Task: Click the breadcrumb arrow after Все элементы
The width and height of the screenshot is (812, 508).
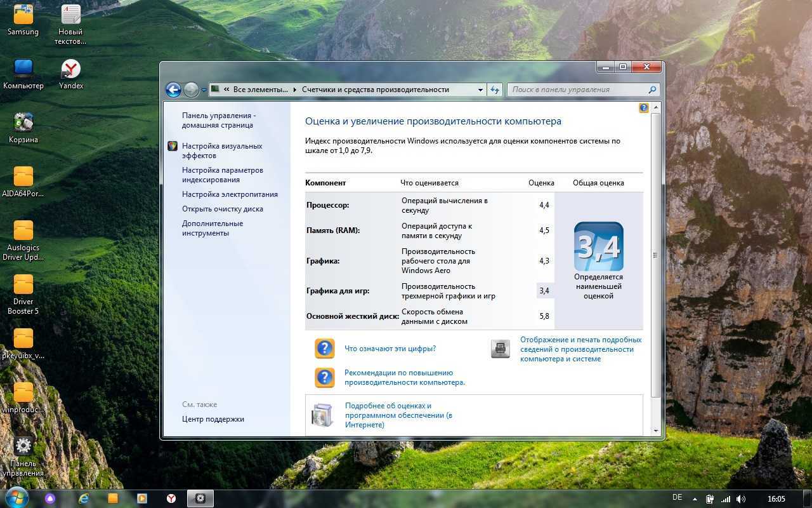Action: point(295,90)
